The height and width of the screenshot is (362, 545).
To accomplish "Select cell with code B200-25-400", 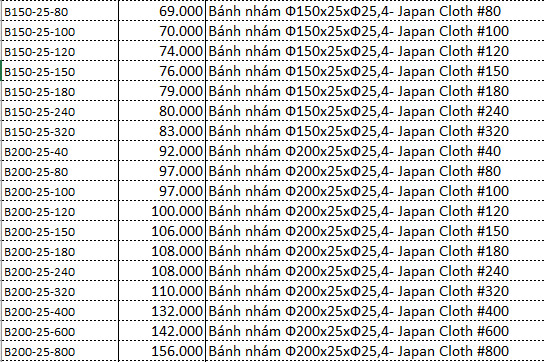I will (x=60, y=311).
